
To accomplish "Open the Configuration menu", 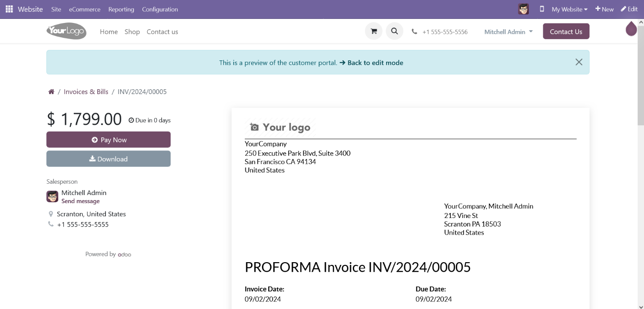I will pyautogui.click(x=160, y=9).
